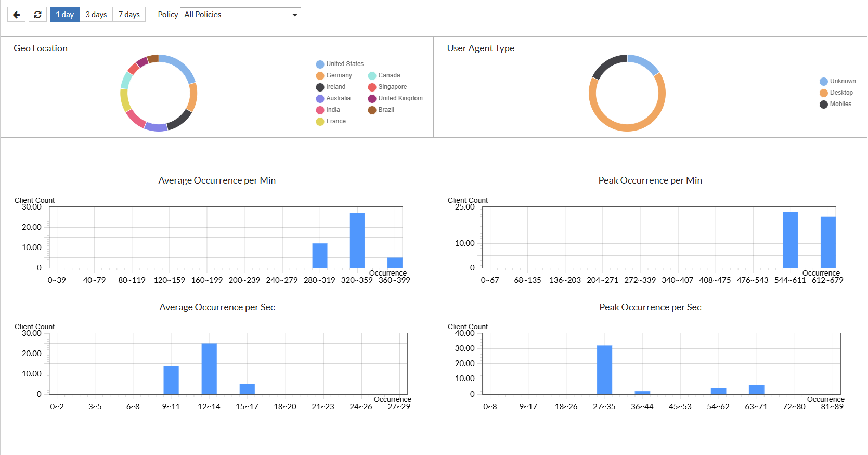Screen dimensions: 868x455
Task: Click the Policy dropdown arrow
Action: click(295, 15)
